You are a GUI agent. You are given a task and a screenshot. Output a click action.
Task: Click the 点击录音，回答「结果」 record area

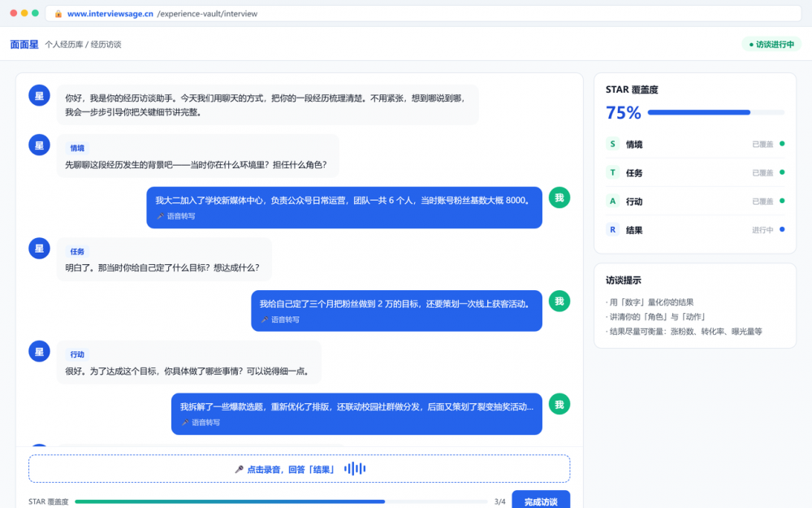pyautogui.click(x=300, y=469)
